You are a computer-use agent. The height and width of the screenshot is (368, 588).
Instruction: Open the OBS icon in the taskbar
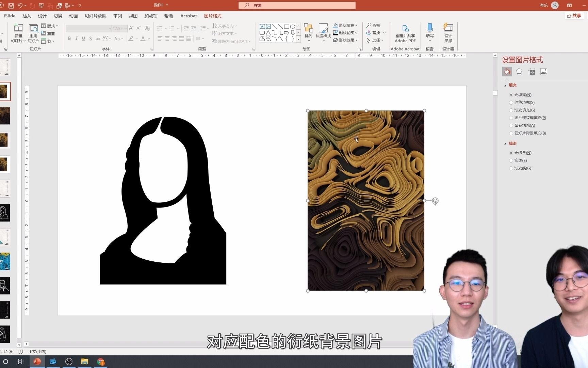[x=69, y=362]
